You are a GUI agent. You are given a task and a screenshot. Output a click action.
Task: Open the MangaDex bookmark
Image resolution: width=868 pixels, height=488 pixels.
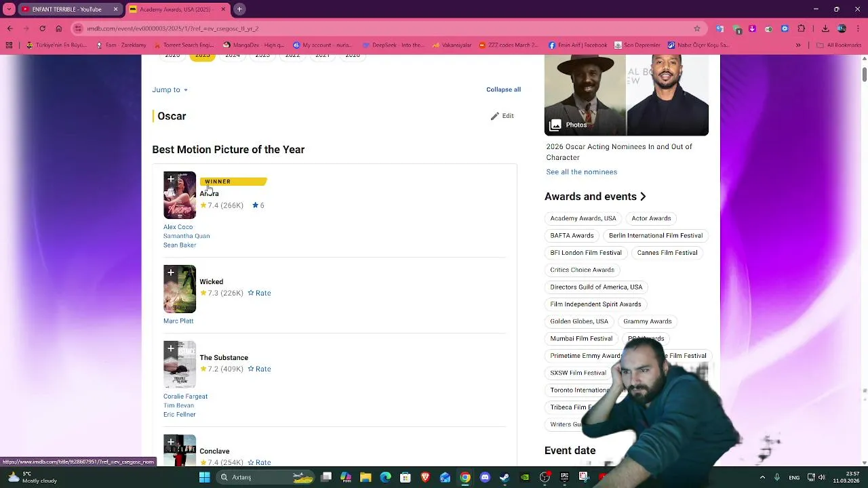pyautogui.click(x=254, y=45)
